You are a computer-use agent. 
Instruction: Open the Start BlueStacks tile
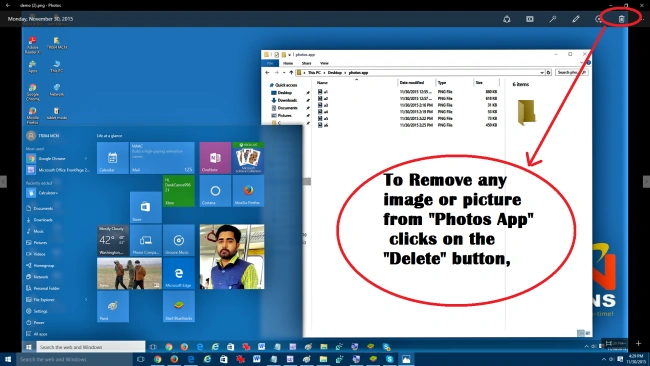pos(179,306)
